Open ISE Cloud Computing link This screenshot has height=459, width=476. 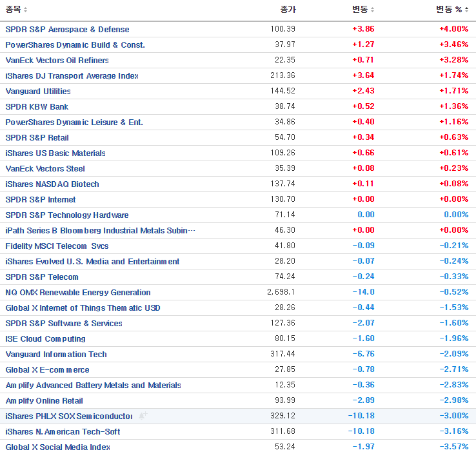tap(46, 339)
